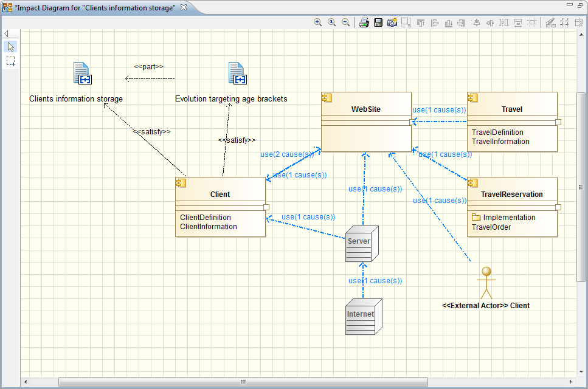The image size is (588, 389).
Task: Click the port square on the Client component
Action: pyautogui.click(x=266, y=207)
